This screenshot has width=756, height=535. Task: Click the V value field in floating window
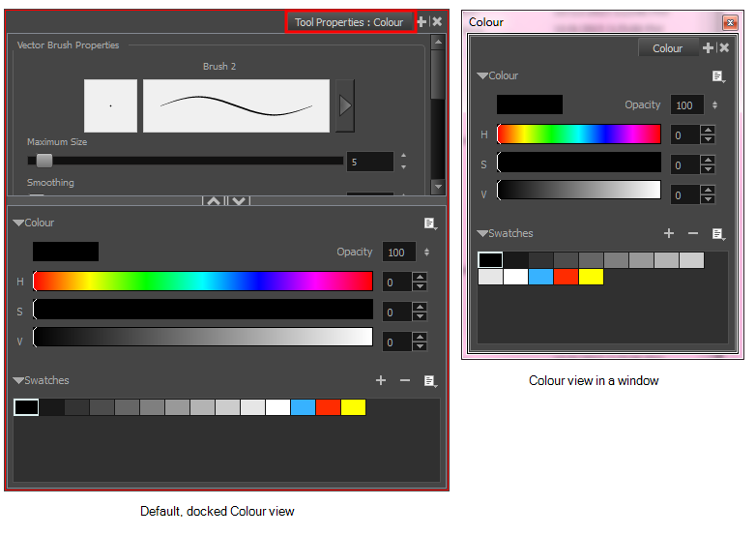[x=684, y=194]
